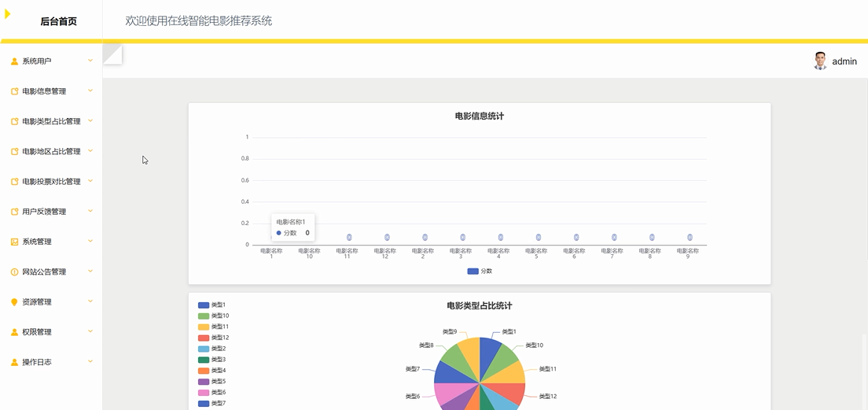Open 电影地区占比管理 menu item
Viewport: 868px width, 410px height.
coord(51,151)
